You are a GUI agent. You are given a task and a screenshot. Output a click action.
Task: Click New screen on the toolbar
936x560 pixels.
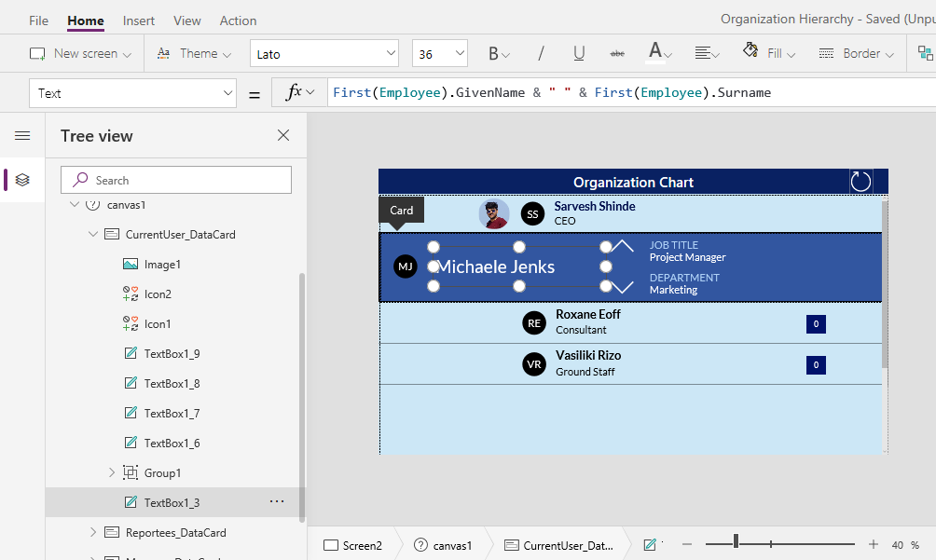coord(80,53)
